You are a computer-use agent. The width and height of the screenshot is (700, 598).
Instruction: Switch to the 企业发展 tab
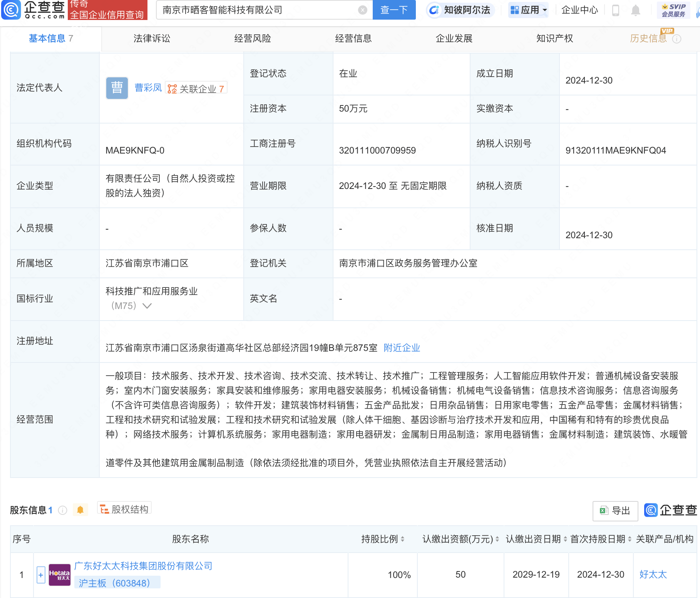pyautogui.click(x=454, y=38)
